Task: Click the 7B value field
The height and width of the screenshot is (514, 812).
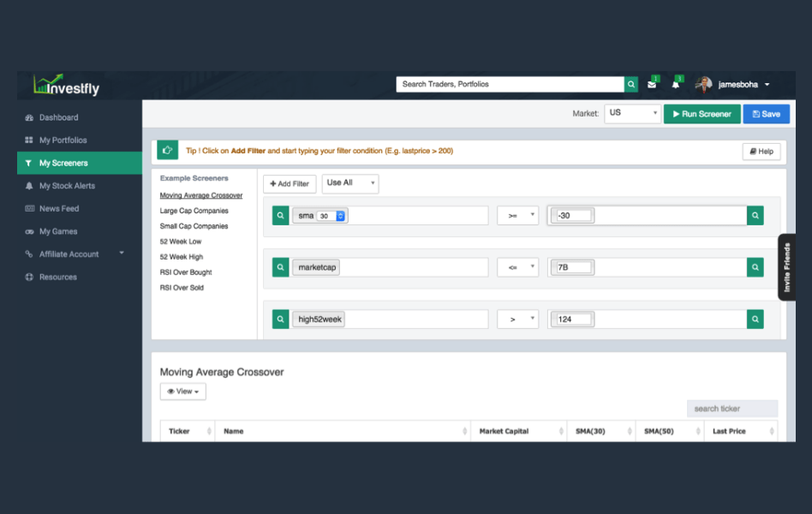Action: click(573, 267)
